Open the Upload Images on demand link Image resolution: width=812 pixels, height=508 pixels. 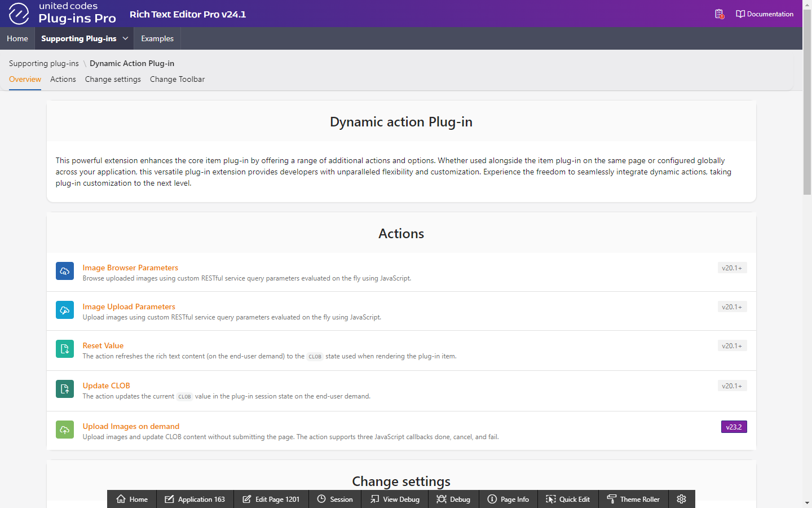(131, 426)
